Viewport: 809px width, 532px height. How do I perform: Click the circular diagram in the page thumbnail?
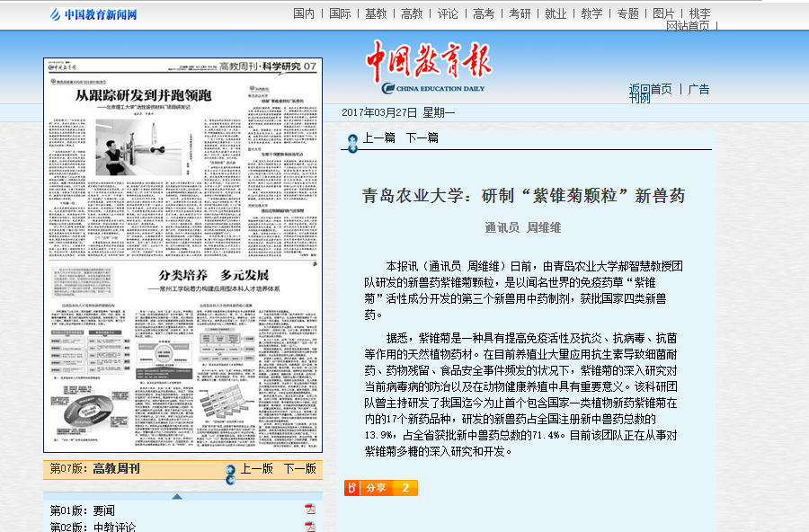(x=88, y=410)
